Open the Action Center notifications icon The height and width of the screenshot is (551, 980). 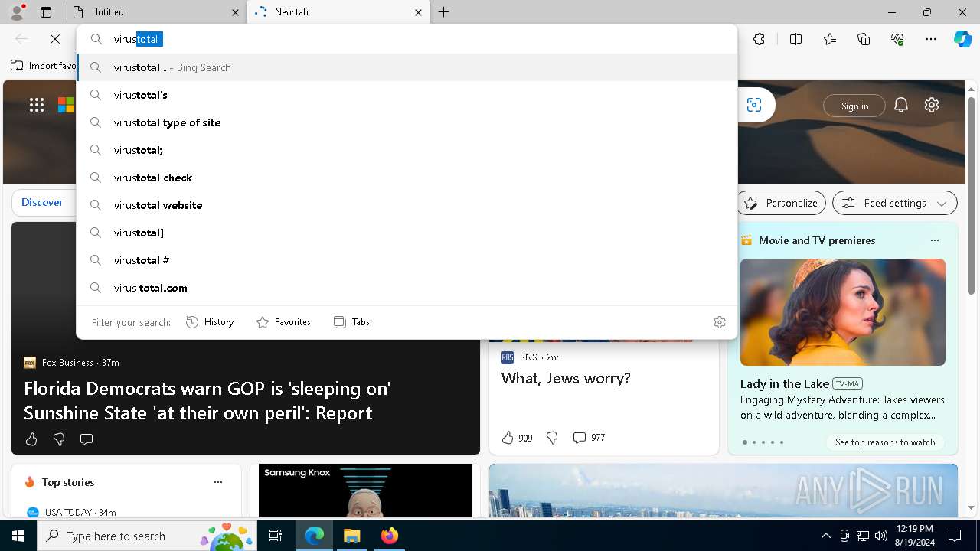(955, 536)
